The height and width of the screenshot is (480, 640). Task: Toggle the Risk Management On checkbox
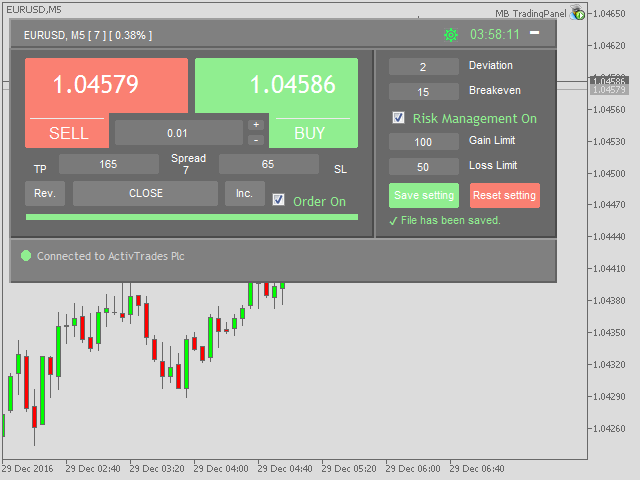pyautogui.click(x=398, y=118)
